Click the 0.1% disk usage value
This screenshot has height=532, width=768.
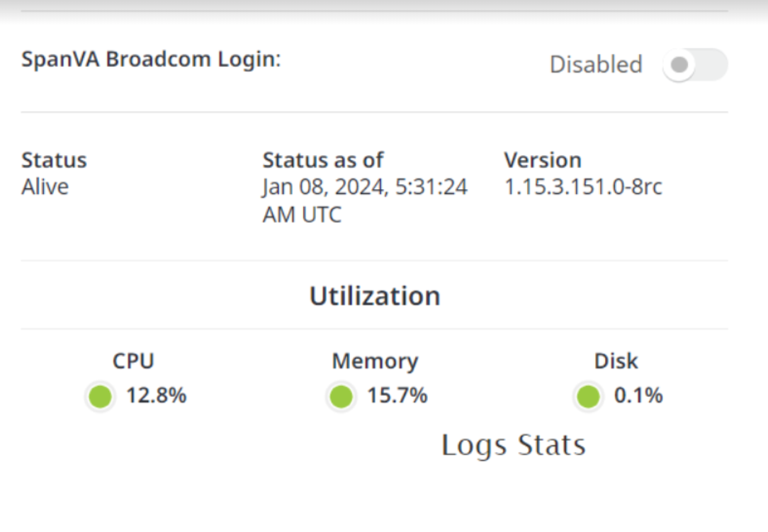[x=638, y=396]
